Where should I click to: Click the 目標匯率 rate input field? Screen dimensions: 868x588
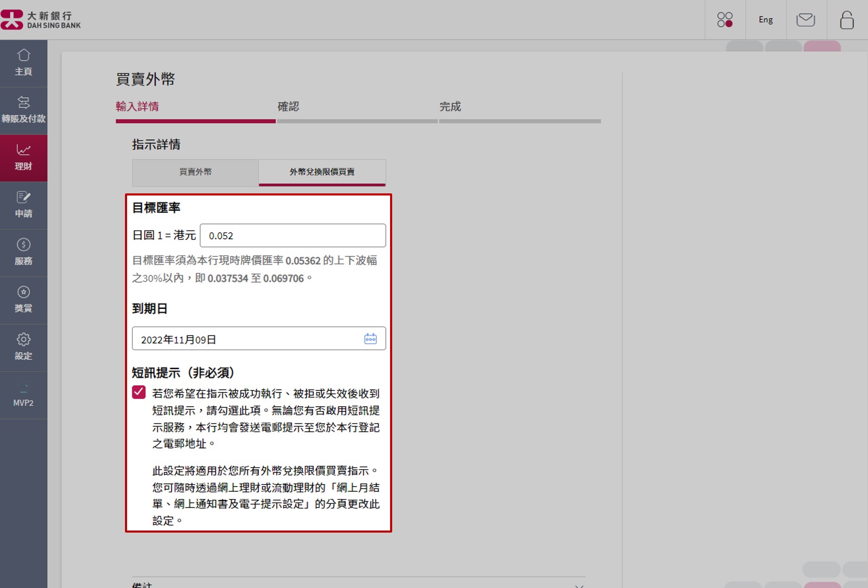tap(293, 236)
